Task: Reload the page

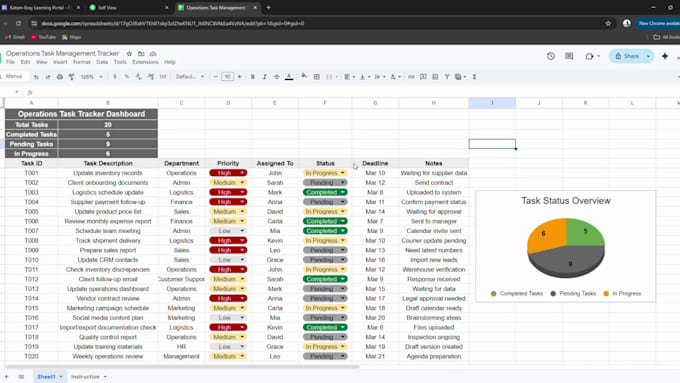Action: (x=18, y=23)
